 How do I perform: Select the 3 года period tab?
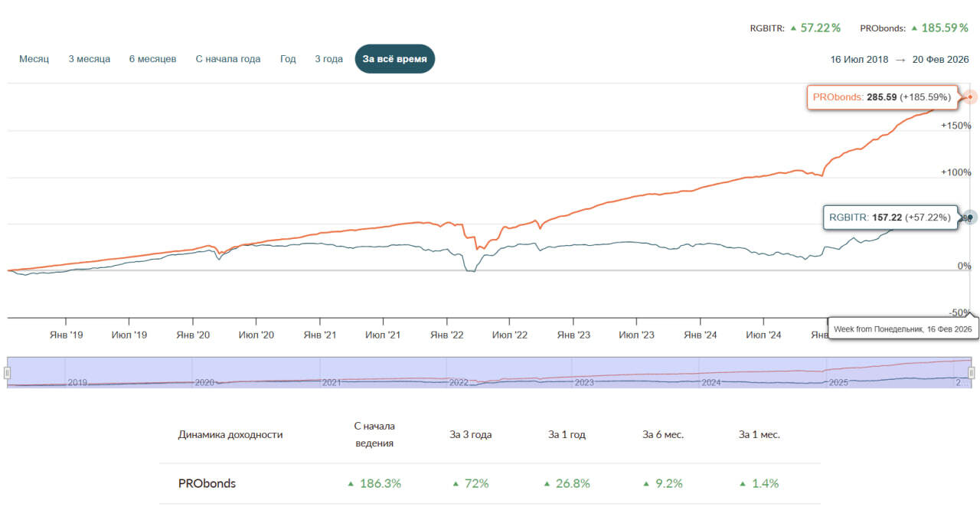[x=328, y=59]
